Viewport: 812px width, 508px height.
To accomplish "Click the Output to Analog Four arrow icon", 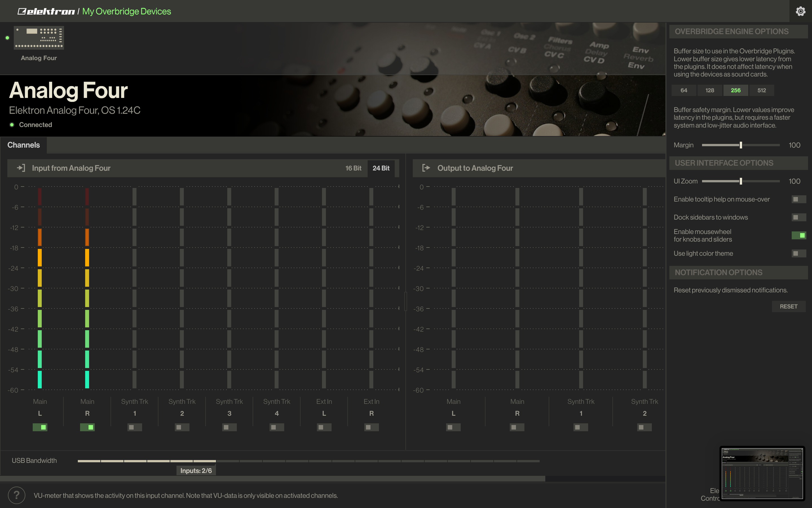I will (x=426, y=168).
